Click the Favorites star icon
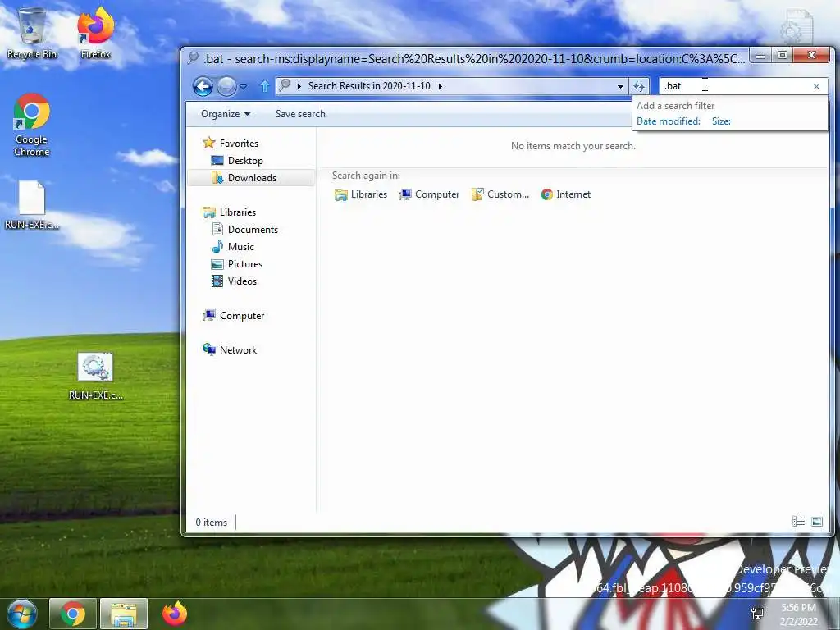This screenshot has width=840, height=630. 208,143
